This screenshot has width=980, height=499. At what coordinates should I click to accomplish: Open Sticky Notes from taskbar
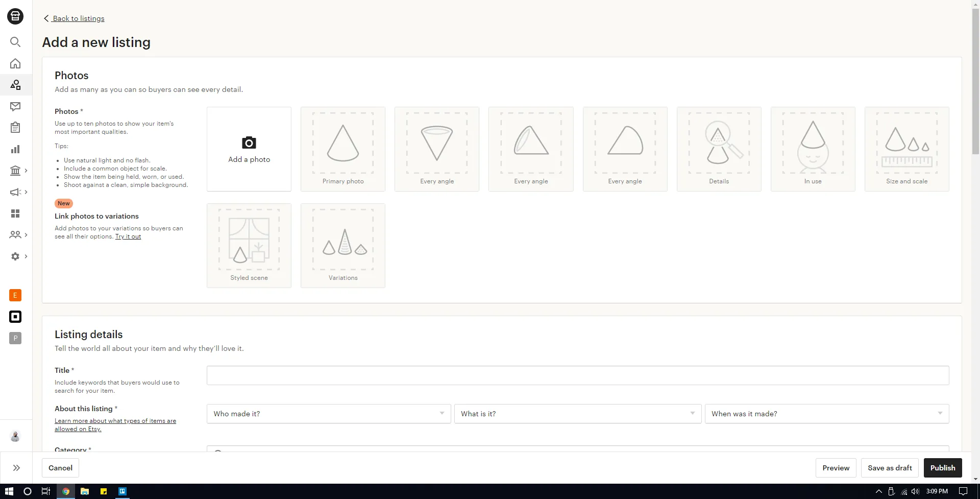[104, 491]
